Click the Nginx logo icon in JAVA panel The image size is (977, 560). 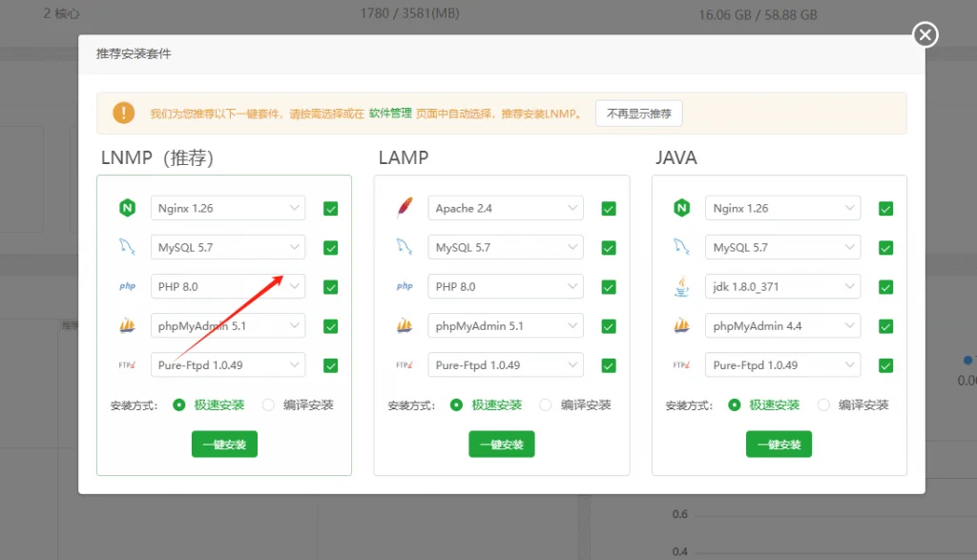(x=681, y=208)
